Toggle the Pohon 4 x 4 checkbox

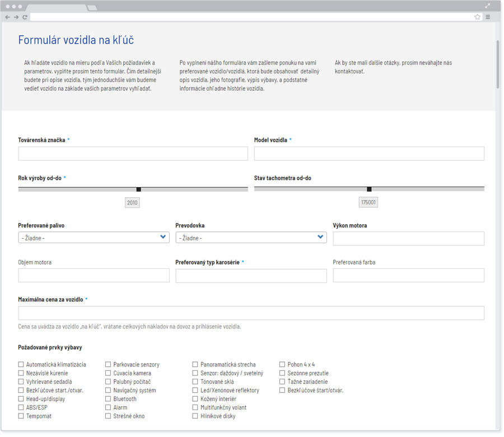(283, 365)
